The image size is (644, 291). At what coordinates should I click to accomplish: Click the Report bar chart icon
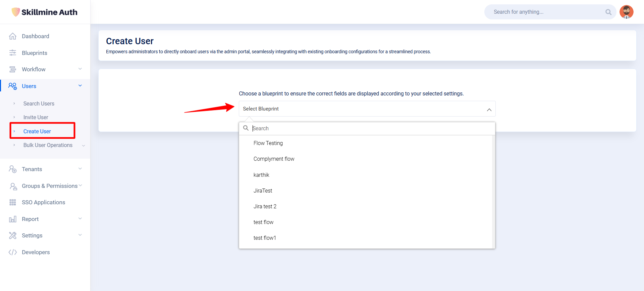(x=13, y=219)
